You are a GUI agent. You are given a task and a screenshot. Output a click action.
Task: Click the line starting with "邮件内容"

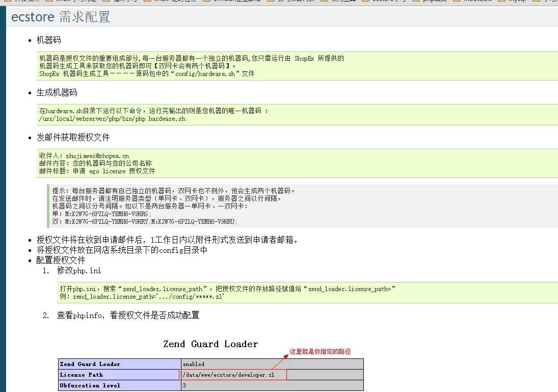[95, 163]
